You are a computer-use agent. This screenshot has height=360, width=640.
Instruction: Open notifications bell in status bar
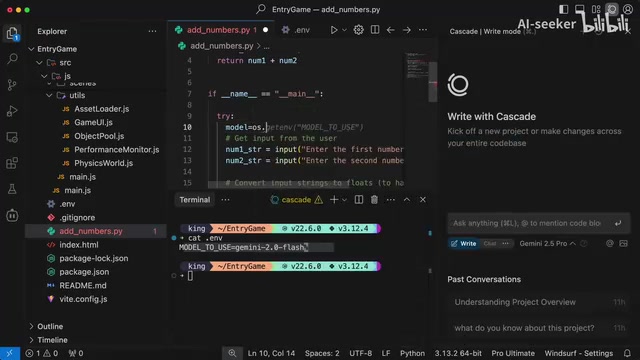point(627,353)
